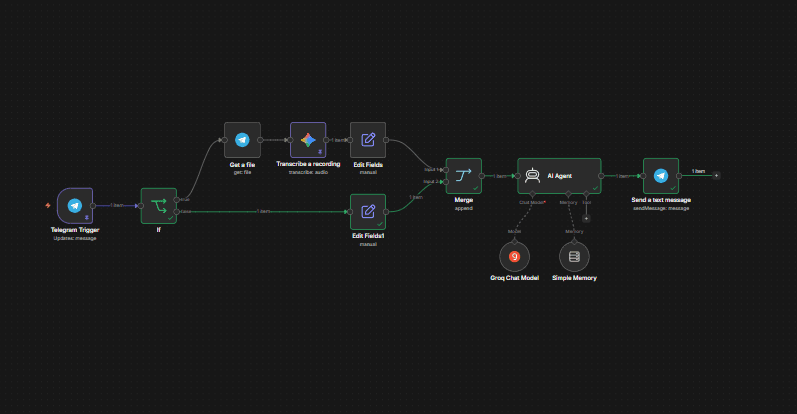797x414 pixels.
Task: Click the 'Edit Fields1' label text
Action: [x=368, y=236]
